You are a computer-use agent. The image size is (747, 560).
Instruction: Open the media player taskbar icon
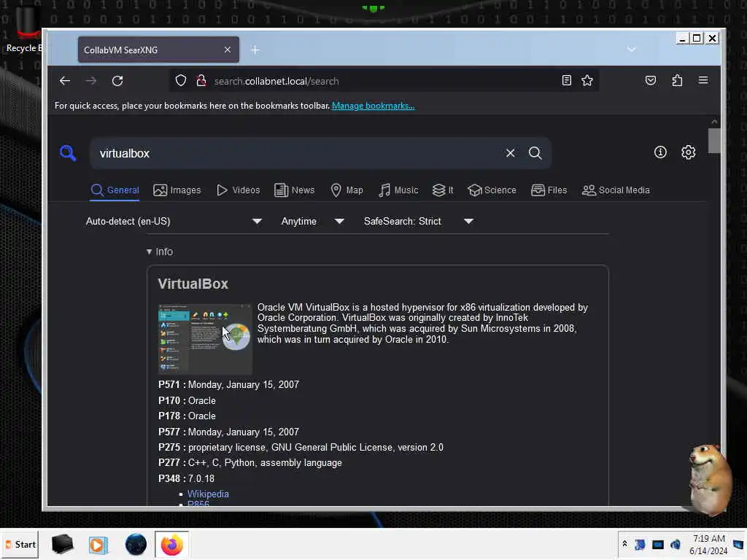coord(98,545)
